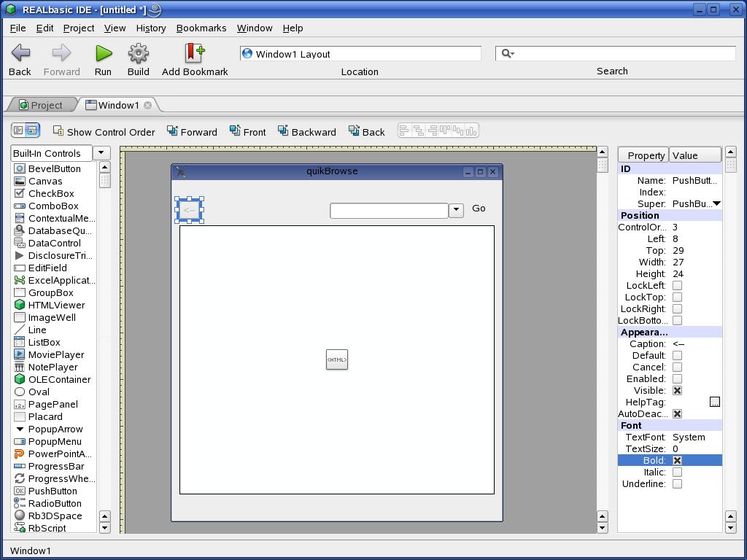Select Rb3DSpace control in list

(x=53, y=516)
